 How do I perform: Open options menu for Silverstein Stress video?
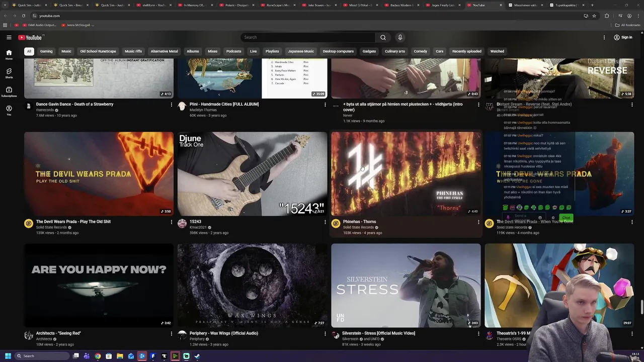coord(478,333)
